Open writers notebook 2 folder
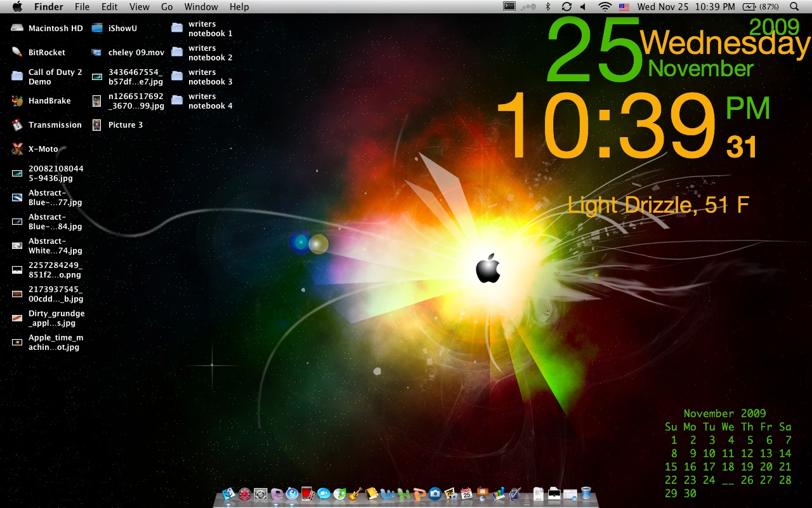Screen dimensions: 812x508 coord(177,53)
